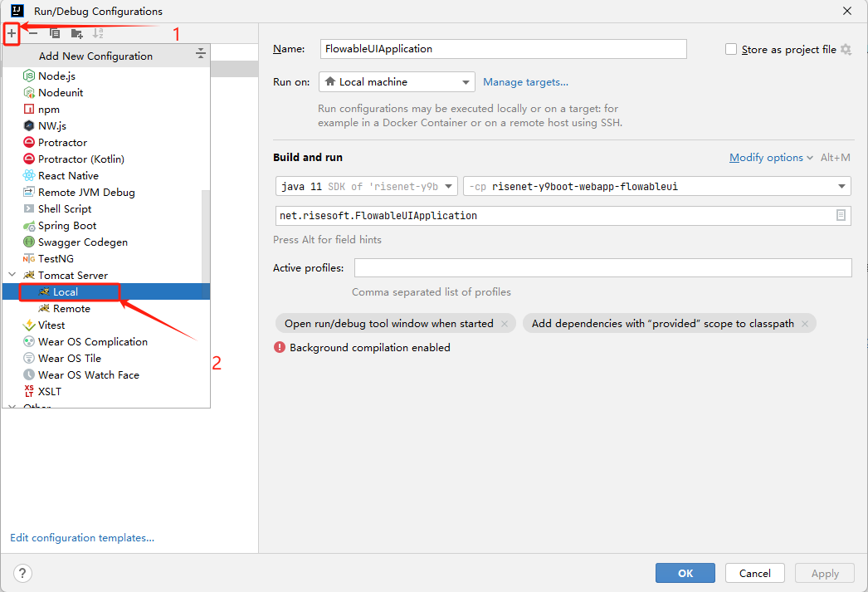Click the Swagger Codegen icon

(x=29, y=242)
